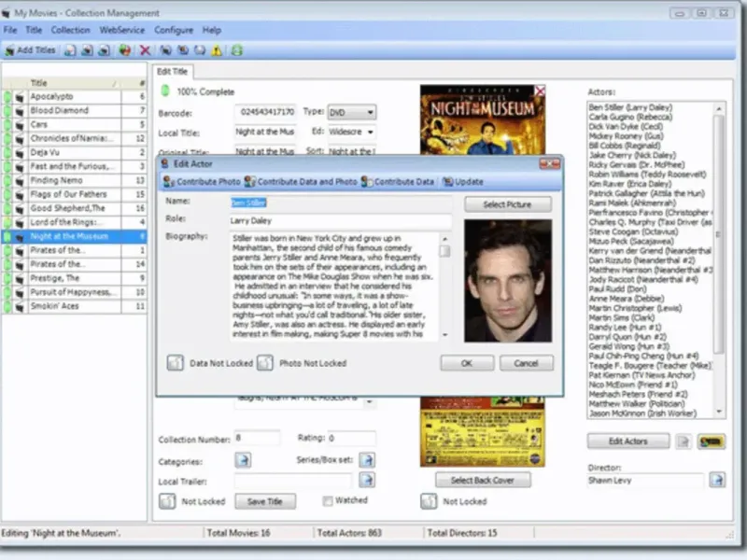The image size is (747, 560).
Task: Click Contribute Data and Photo in Edit Actor
Action: click(x=301, y=181)
